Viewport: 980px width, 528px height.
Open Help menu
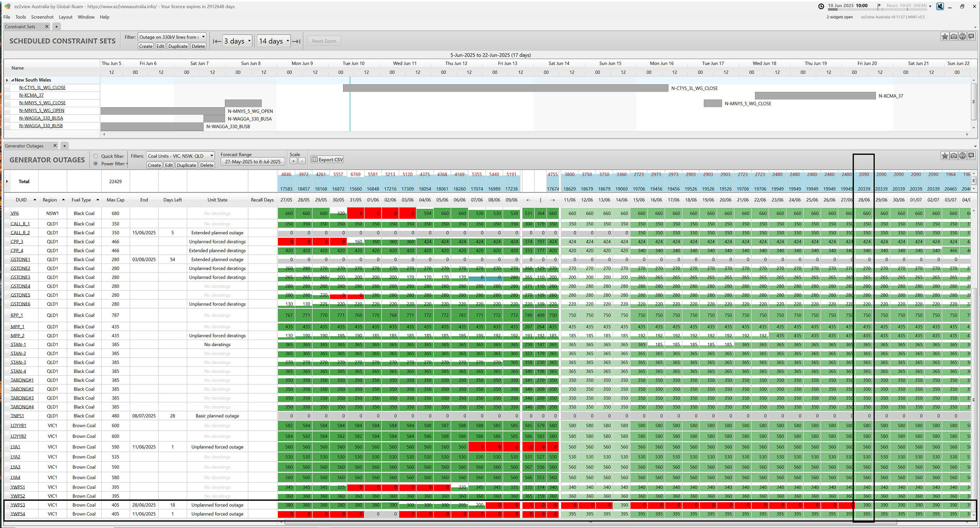[105, 17]
